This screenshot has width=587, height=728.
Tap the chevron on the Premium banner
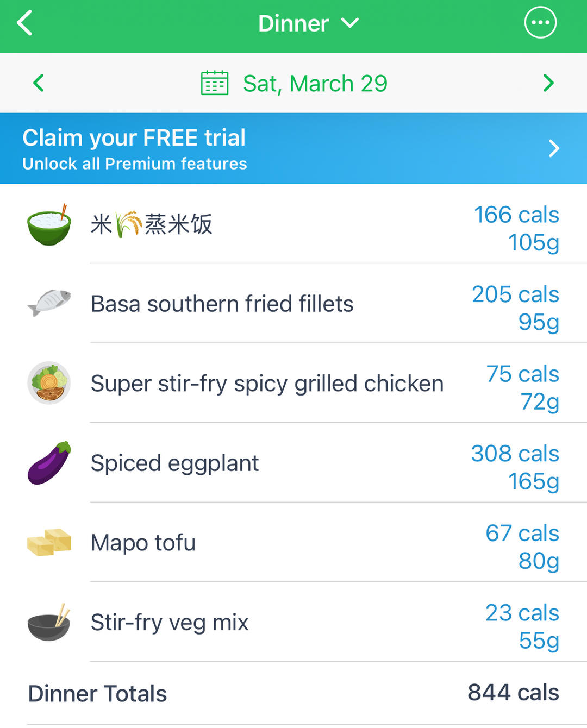[554, 148]
